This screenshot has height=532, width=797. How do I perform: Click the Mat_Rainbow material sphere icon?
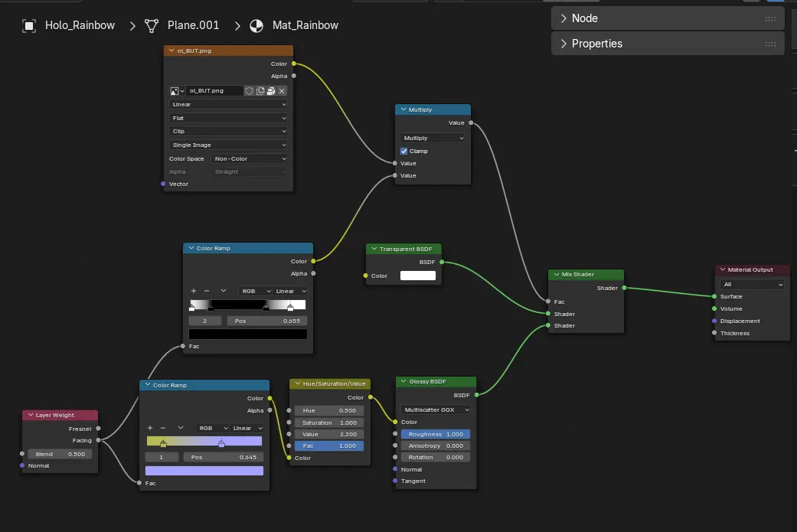pos(256,25)
